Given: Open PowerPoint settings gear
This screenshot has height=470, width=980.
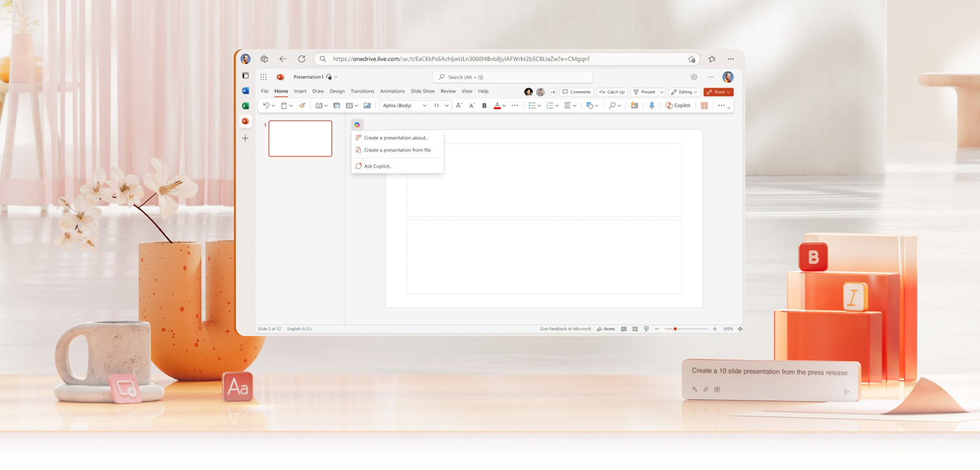Looking at the screenshot, I should 694,77.
